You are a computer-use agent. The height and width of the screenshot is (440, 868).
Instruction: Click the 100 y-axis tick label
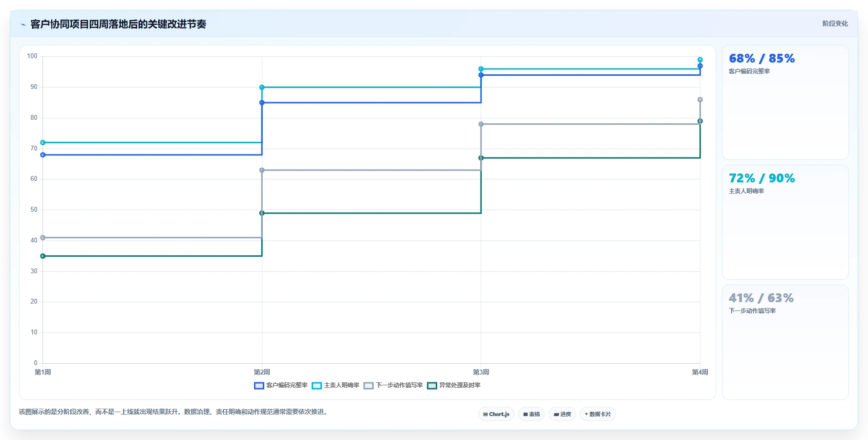click(32, 56)
